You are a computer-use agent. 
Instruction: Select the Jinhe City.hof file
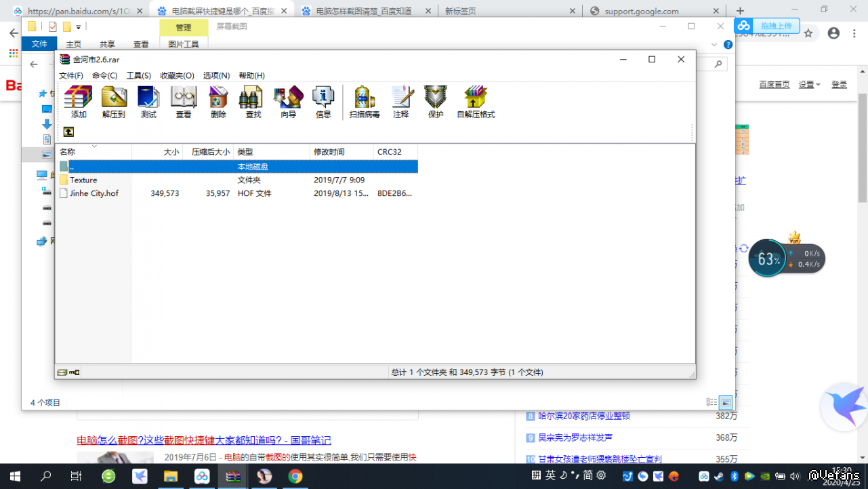[94, 193]
